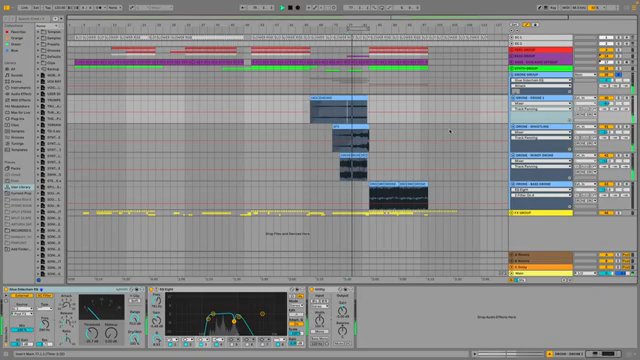
Task: Click the Tap tempo button
Action: [48, 8]
